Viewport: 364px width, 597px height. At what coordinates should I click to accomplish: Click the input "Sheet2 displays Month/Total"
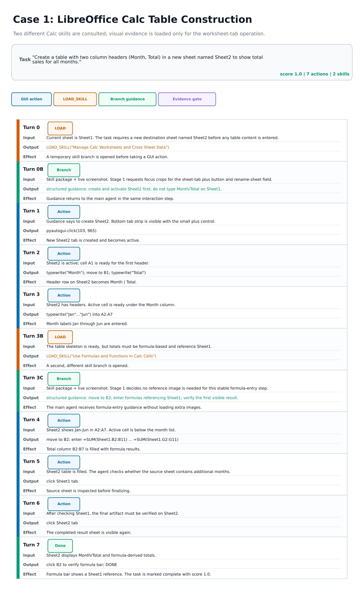coord(101,555)
